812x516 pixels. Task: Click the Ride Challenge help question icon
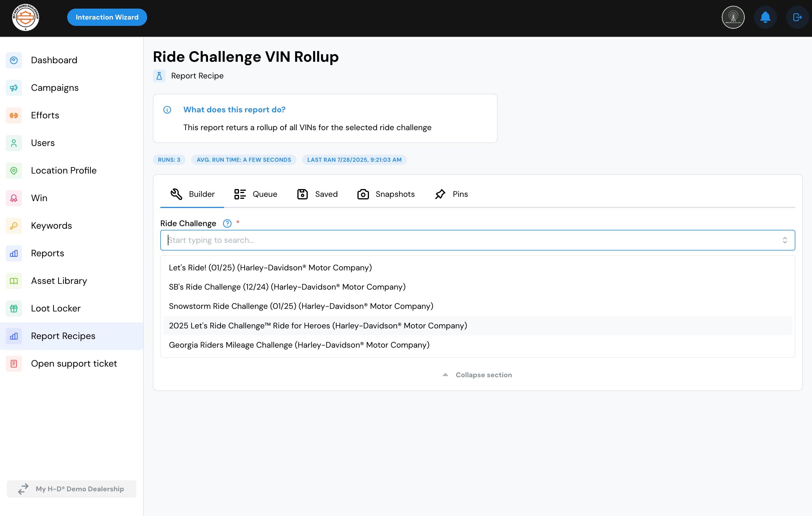click(x=227, y=224)
